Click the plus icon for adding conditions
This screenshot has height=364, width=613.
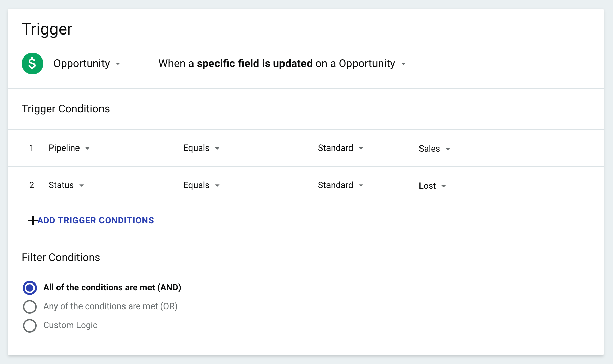tap(33, 221)
